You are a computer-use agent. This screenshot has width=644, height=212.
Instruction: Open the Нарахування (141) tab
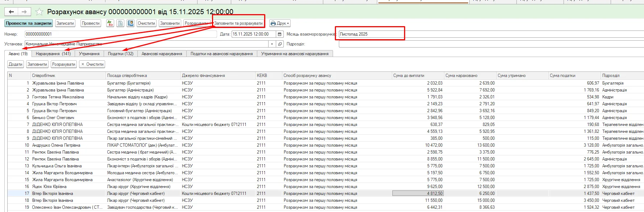[x=53, y=54]
